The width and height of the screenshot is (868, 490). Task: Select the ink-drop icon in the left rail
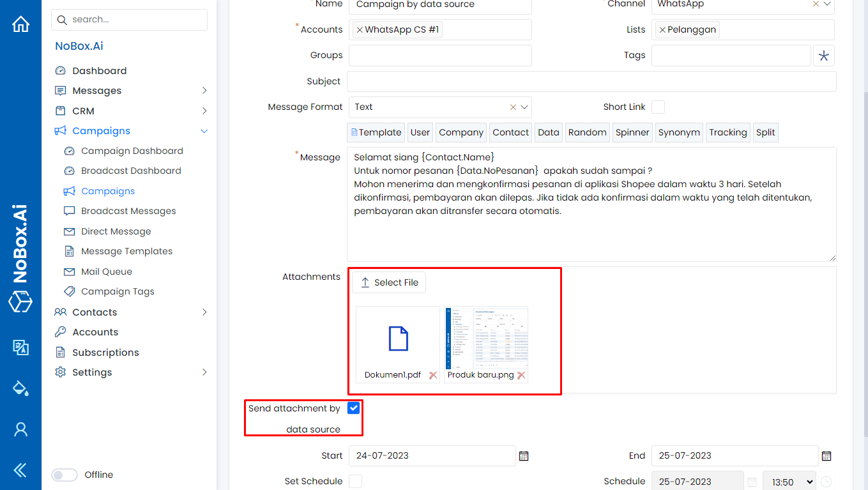21,387
